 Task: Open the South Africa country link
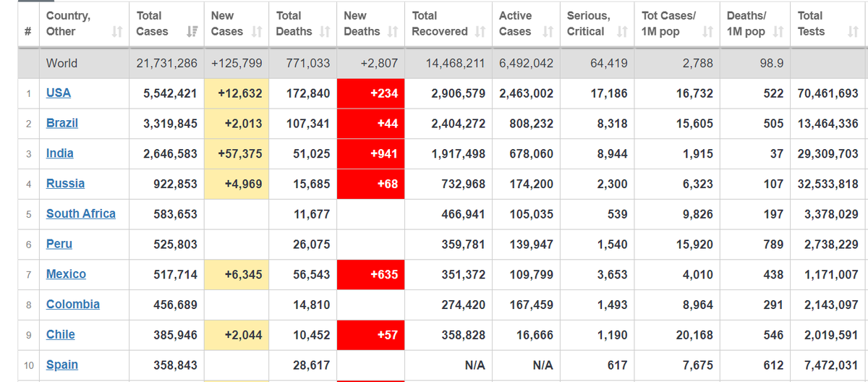point(81,214)
